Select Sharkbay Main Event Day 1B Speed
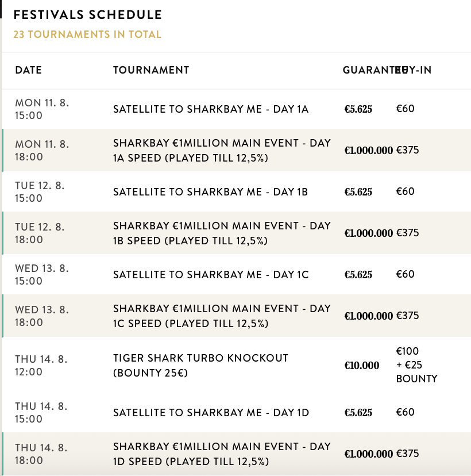 [x=222, y=233]
